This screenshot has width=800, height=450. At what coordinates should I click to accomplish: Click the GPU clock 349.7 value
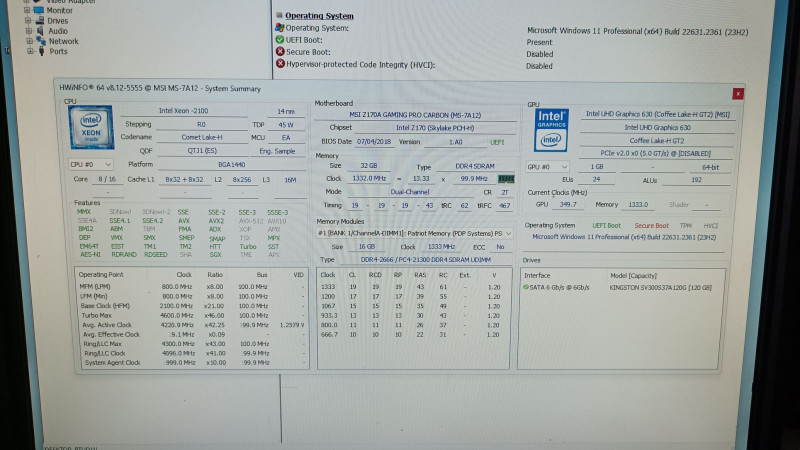pos(568,205)
